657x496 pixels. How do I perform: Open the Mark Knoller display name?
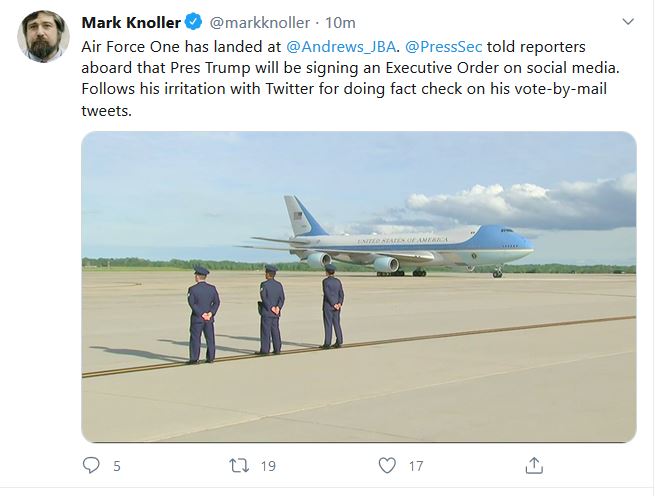(131, 22)
